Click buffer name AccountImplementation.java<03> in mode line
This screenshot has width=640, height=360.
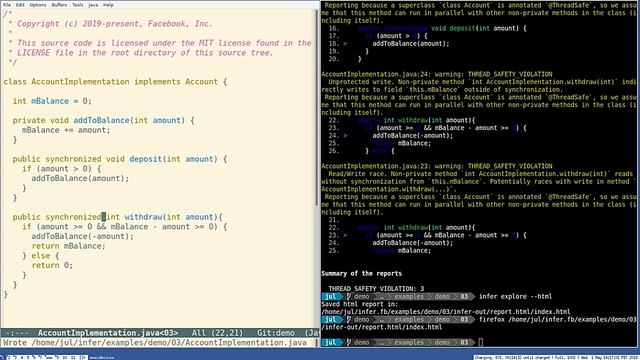108,333
